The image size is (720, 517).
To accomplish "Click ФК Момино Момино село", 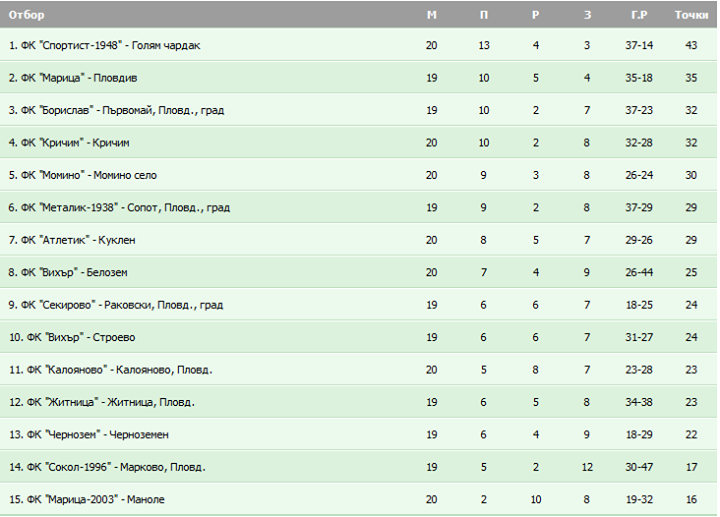I will 83,175.
